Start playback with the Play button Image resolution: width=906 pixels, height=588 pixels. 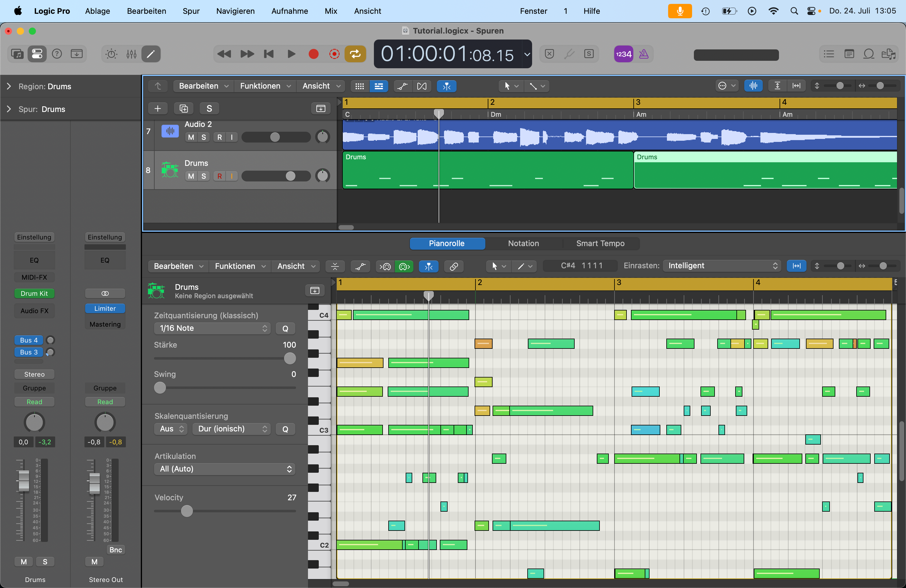[291, 54]
